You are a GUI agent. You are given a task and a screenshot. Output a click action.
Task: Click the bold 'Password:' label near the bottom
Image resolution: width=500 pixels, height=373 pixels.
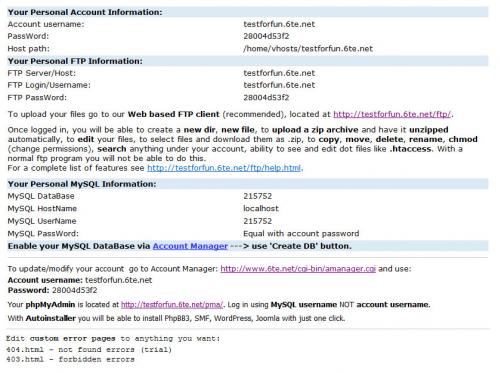point(28,291)
